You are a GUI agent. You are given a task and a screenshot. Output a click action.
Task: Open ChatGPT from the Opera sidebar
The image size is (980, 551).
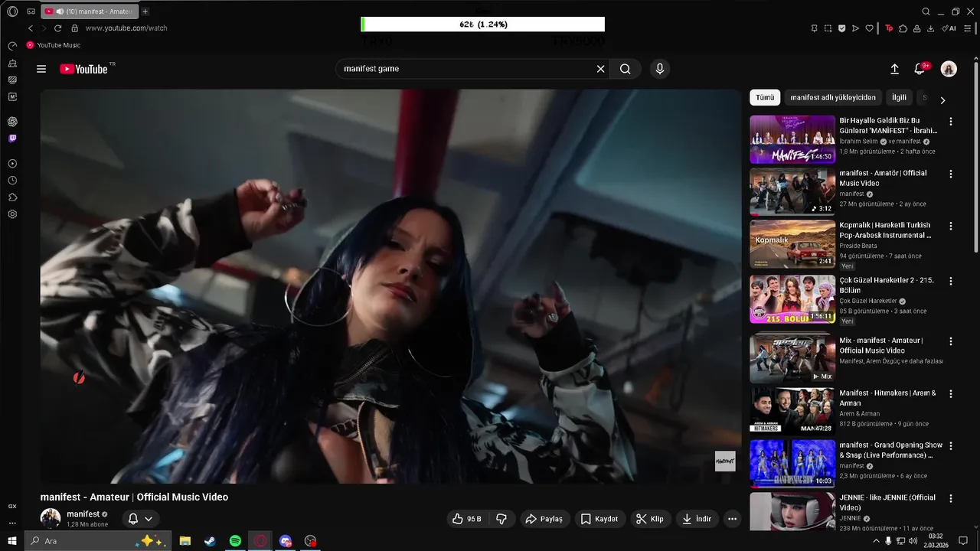12,122
